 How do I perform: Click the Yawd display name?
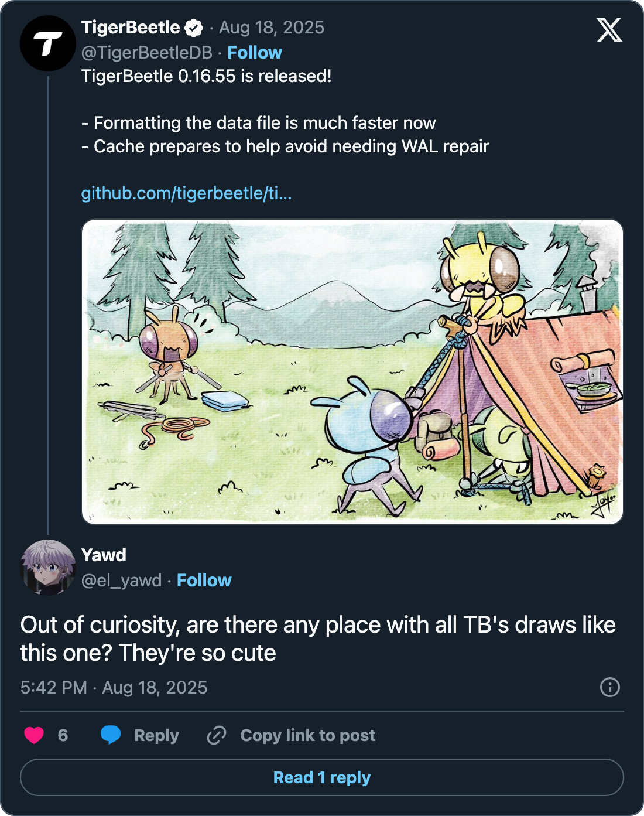click(x=104, y=555)
